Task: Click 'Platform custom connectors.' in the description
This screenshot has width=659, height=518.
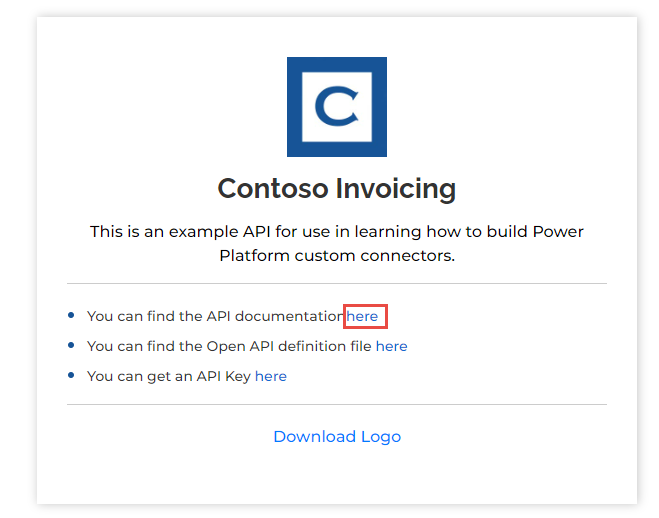Action: [337, 255]
